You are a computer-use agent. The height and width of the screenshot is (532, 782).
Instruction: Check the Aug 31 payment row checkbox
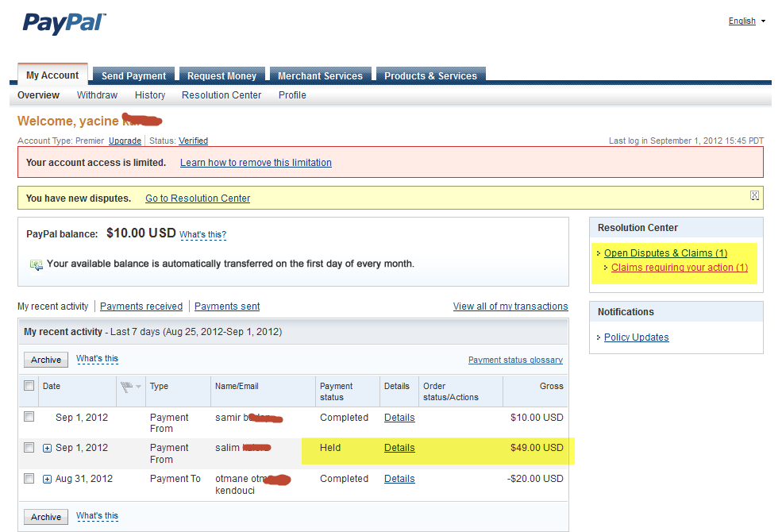tap(29, 478)
